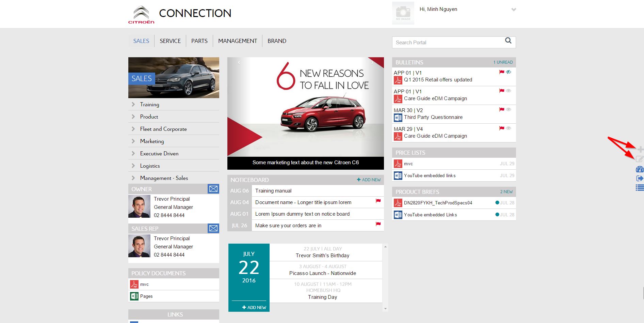Click the plus add icon in right sidebar
This screenshot has width=644, height=323.
(640, 149)
